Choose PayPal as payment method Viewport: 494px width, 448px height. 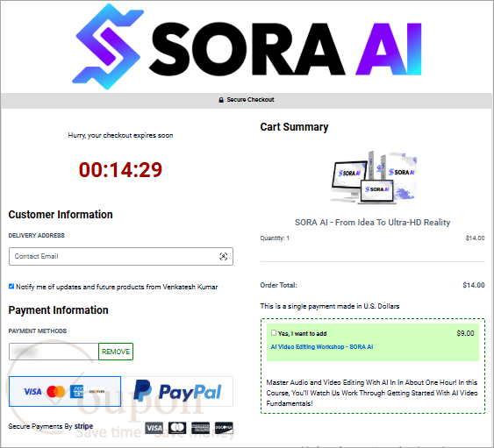[177, 391]
